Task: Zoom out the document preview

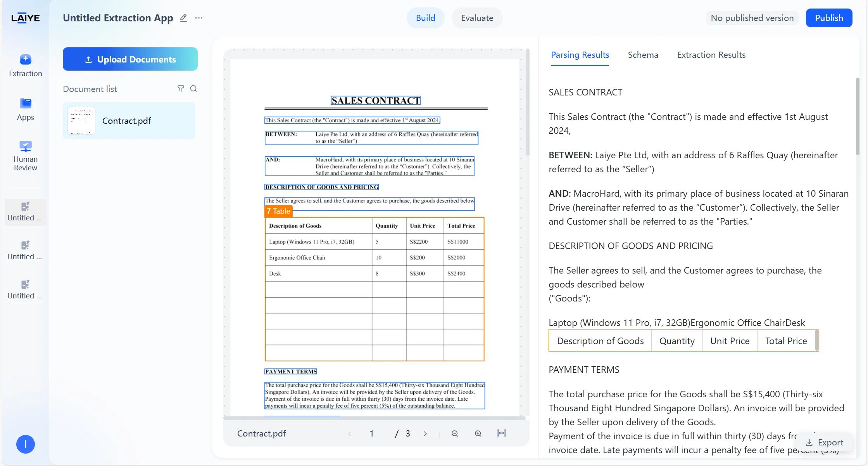Action: [455, 434]
